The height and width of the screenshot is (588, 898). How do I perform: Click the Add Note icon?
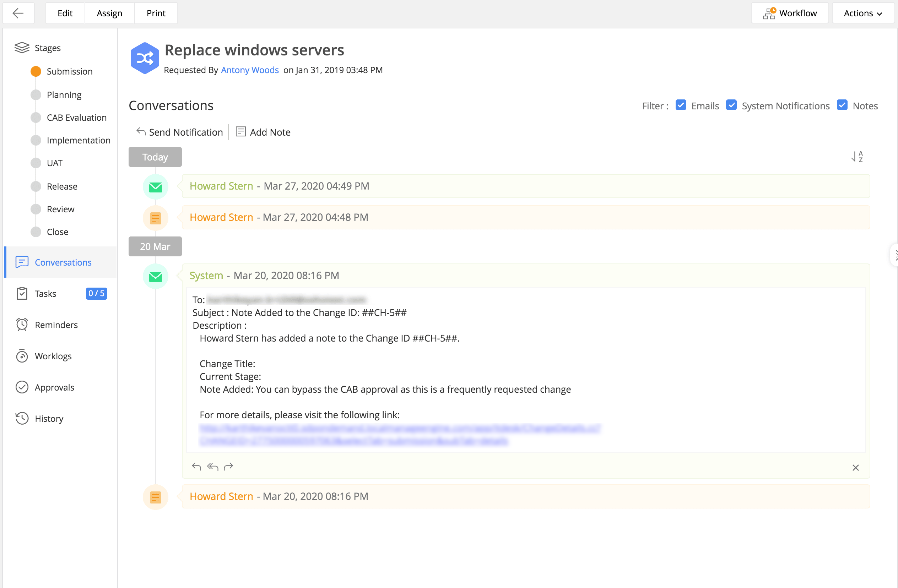(240, 132)
